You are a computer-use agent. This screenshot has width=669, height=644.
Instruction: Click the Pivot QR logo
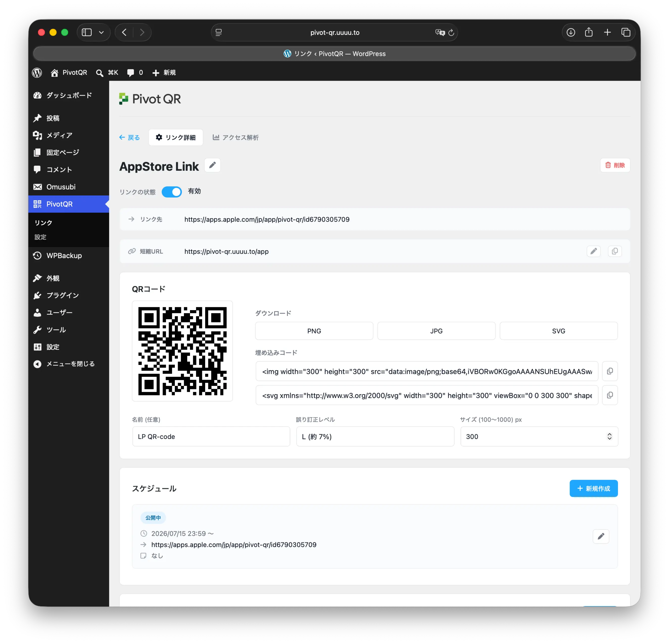[x=150, y=99]
